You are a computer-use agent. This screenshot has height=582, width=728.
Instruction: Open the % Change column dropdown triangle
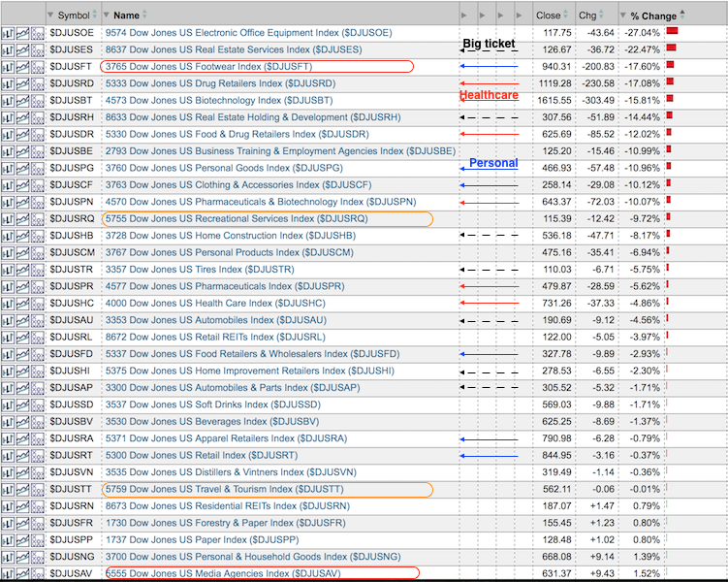pyautogui.click(x=622, y=16)
